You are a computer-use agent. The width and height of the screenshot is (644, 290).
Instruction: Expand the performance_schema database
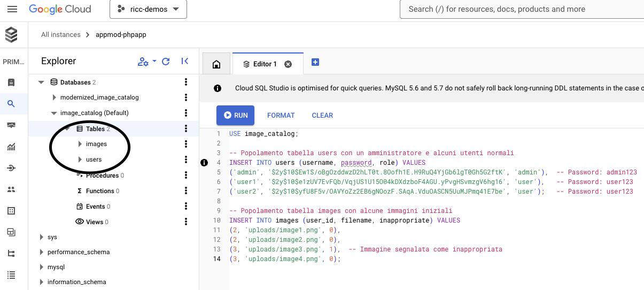click(42, 252)
